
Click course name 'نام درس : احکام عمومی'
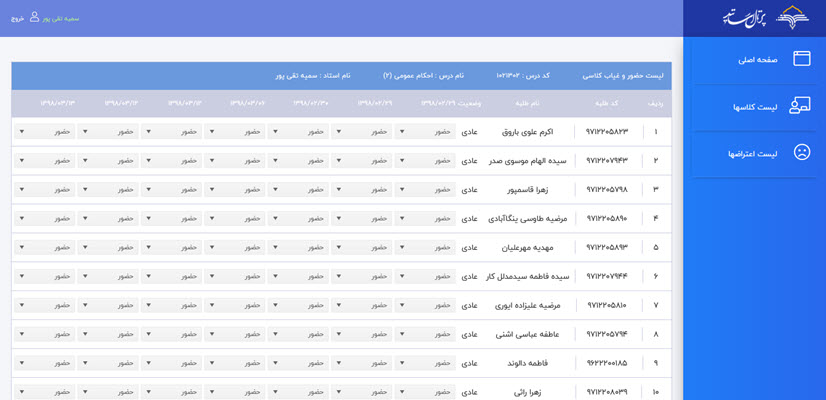(x=424, y=76)
